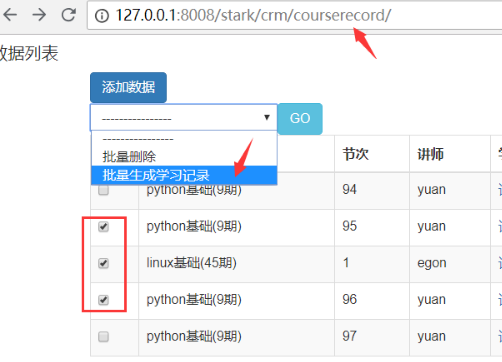502x362 pixels.
Task: Click the 讲师 column header
Action: pyautogui.click(x=430, y=154)
